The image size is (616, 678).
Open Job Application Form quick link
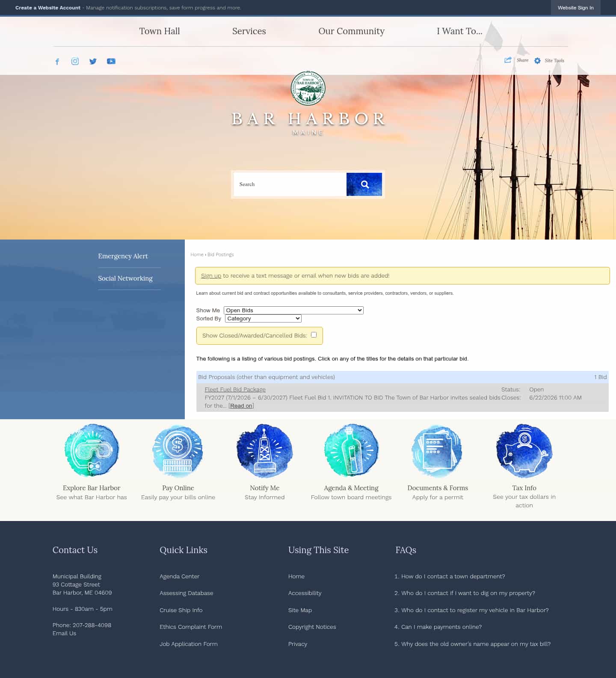coord(189,644)
